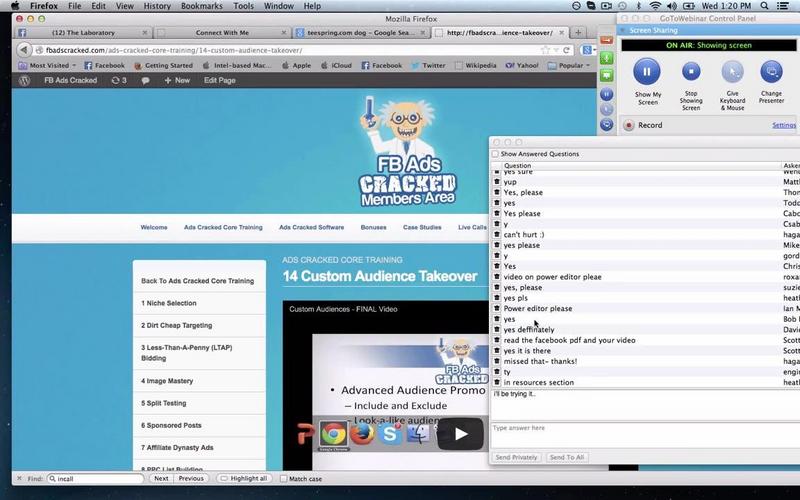Go back with Firefox back arrow
Viewport: 800px width, 500px height.
coord(23,50)
